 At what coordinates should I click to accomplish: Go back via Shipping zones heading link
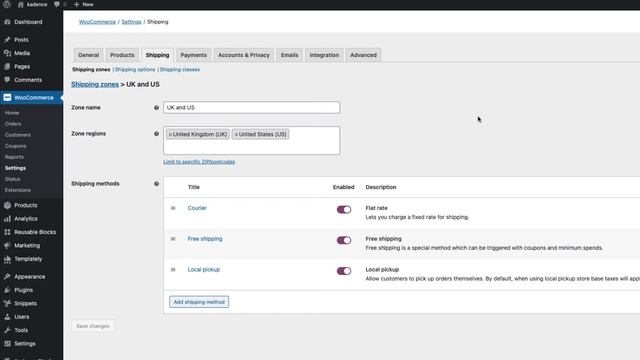(x=95, y=84)
